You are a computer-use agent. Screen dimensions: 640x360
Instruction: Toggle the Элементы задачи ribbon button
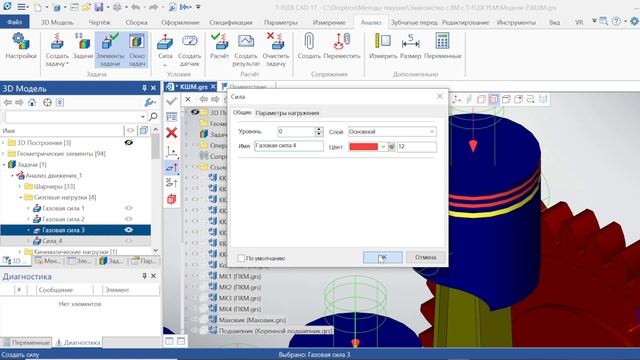click(x=110, y=50)
